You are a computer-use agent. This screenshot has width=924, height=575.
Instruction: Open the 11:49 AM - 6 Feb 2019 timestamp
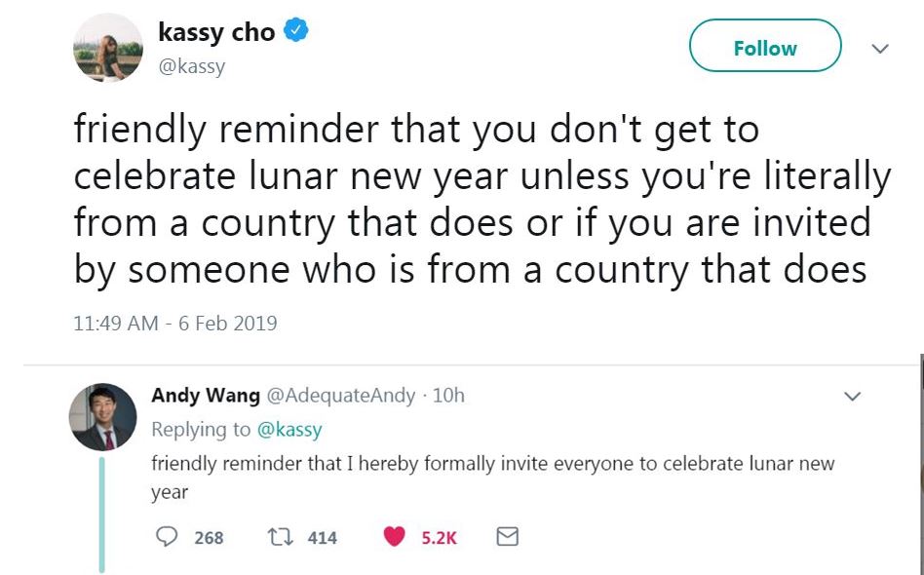(175, 324)
